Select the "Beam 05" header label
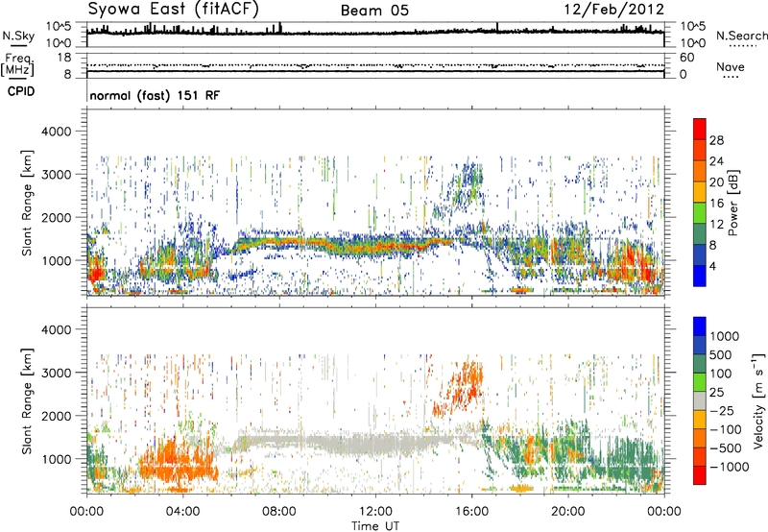 click(374, 11)
